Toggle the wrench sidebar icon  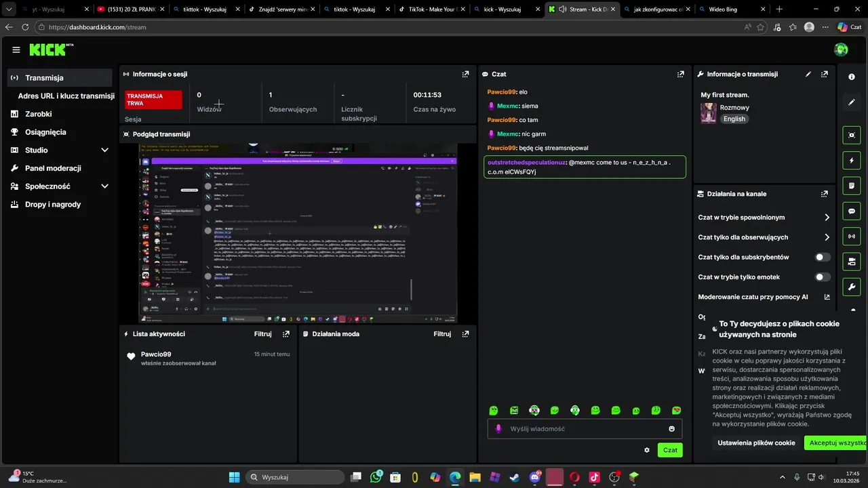852,286
